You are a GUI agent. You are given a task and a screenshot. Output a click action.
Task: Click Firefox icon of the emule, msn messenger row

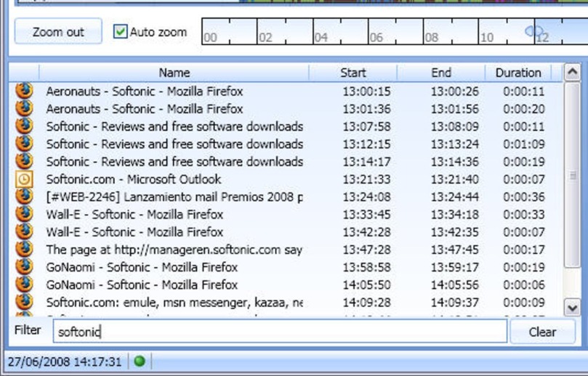[x=24, y=302]
